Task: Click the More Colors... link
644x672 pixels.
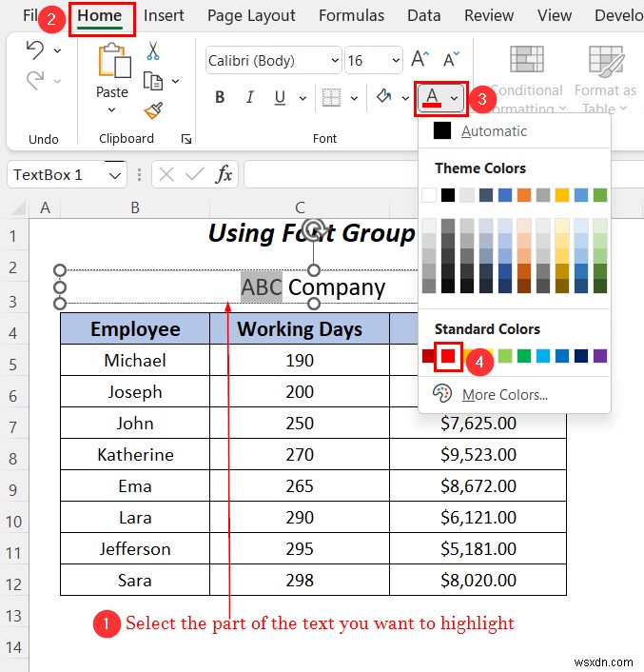Action: click(505, 395)
